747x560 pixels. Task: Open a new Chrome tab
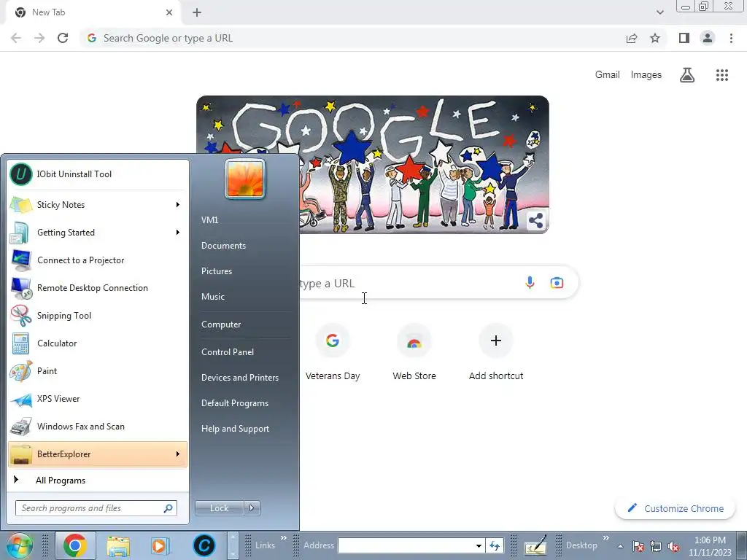pos(197,12)
